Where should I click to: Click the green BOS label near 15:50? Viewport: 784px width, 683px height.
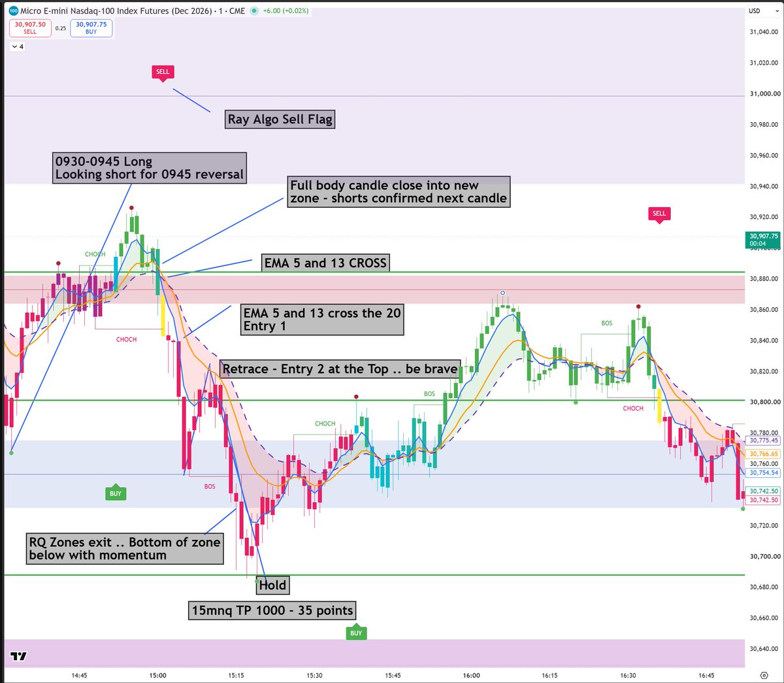tap(429, 393)
